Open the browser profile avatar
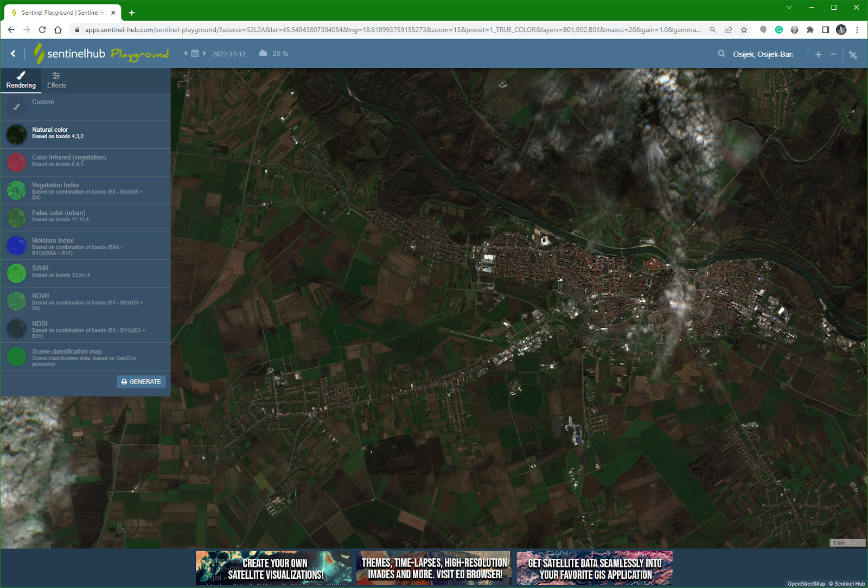 [x=841, y=30]
